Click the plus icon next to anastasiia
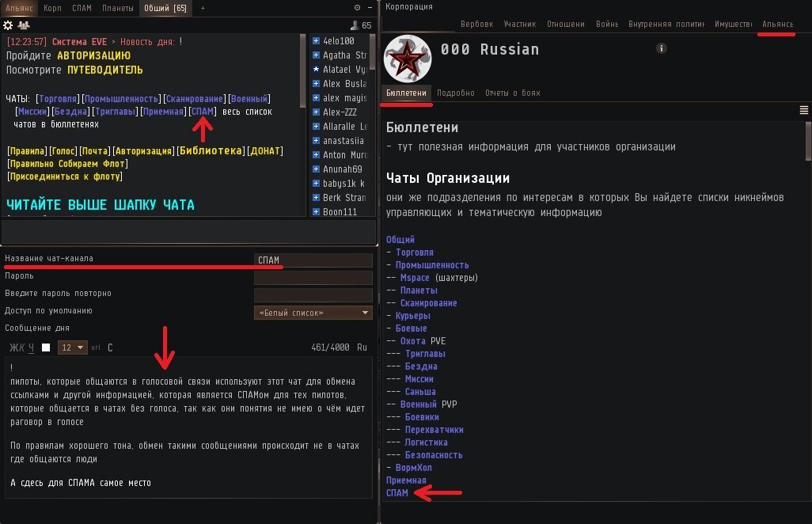This screenshot has width=812, height=524. coord(316,140)
